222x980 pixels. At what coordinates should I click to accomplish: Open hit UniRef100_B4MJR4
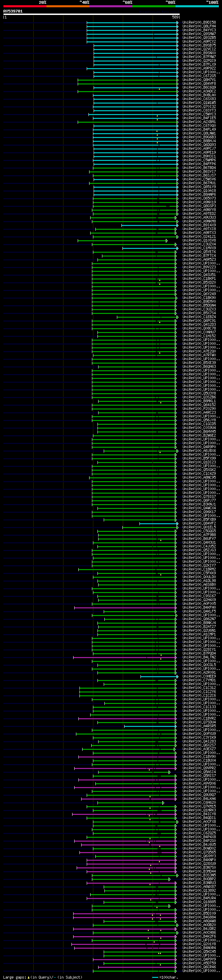(x=199, y=898)
